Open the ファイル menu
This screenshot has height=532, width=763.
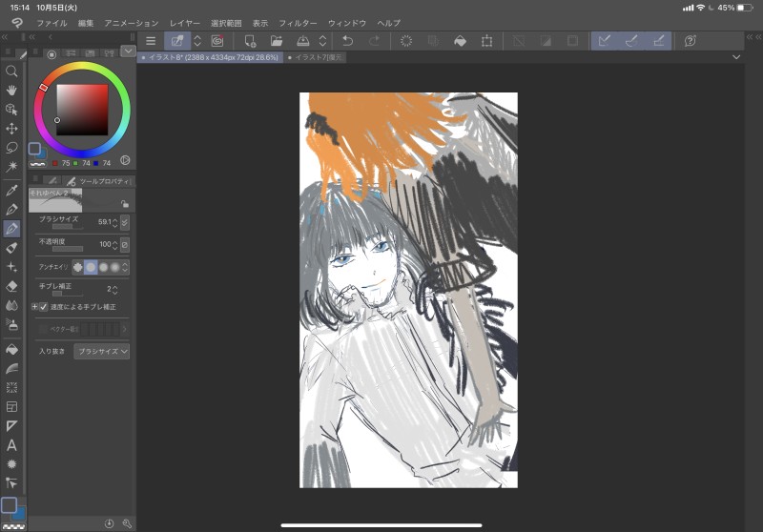pos(52,23)
